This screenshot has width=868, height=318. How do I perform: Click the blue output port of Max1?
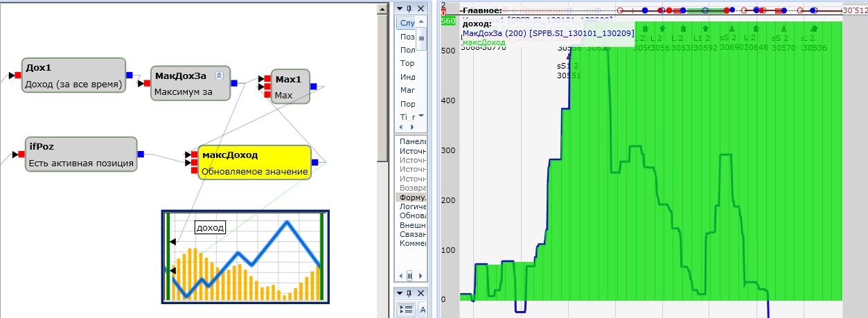pyautogui.click(x=314, y=87)
